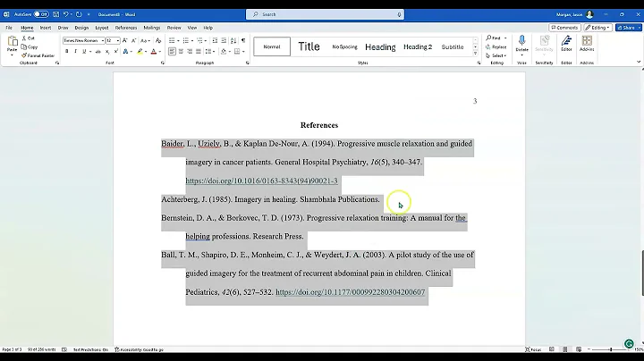
Task: Clear all formatting icon
Action: point(158,40)
